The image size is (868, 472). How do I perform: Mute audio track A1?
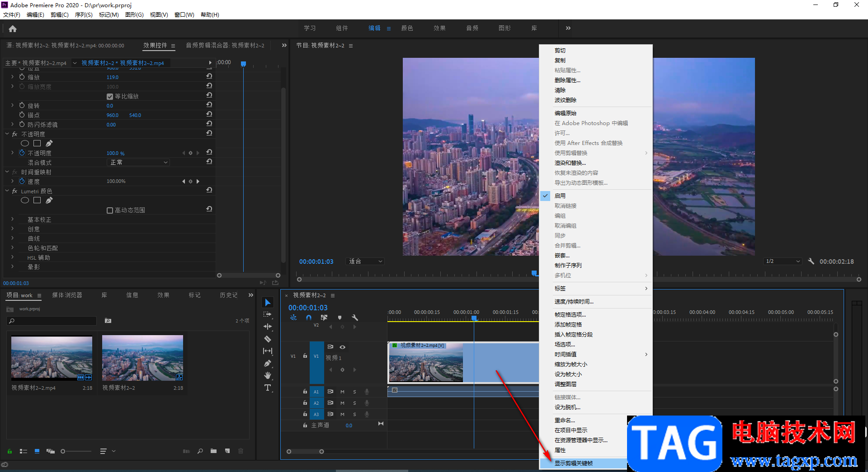pos(342,392)
